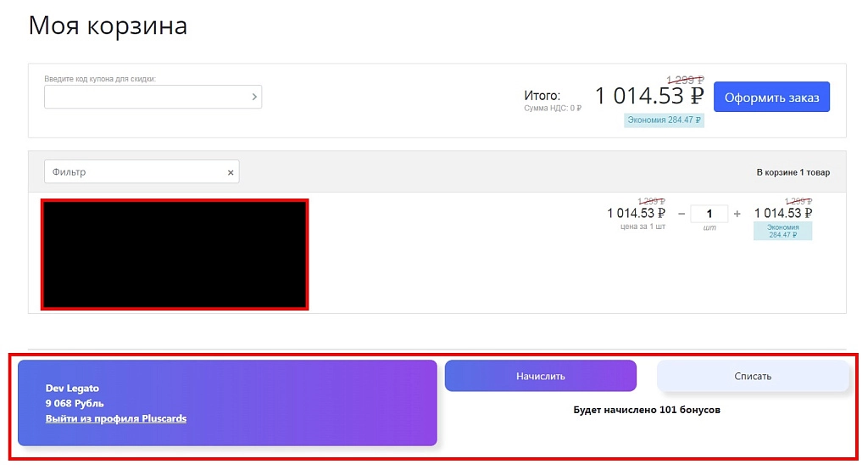Screen dimensions: 868x470
Task: Click the Будет начислено 101 бонусов text
Action: click(x=647, y=410)
